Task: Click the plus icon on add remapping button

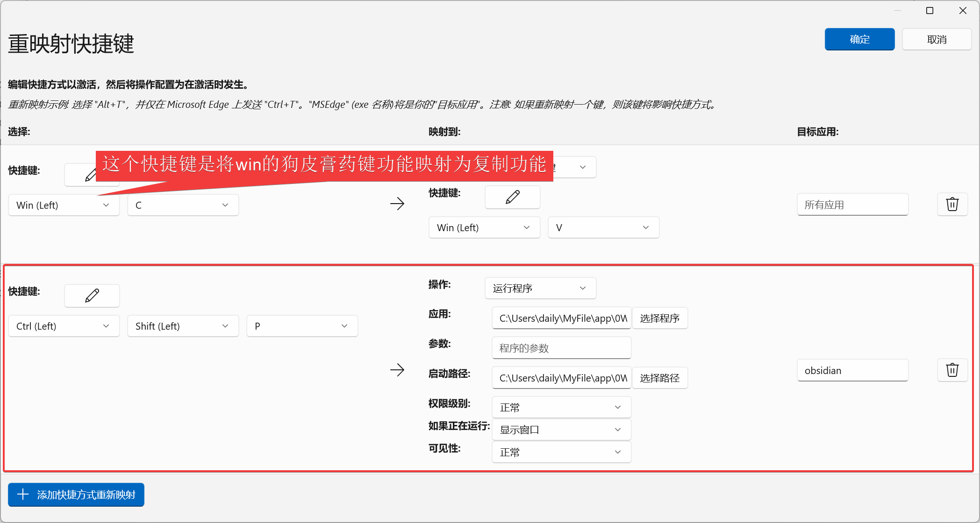Action: [23, 495]
